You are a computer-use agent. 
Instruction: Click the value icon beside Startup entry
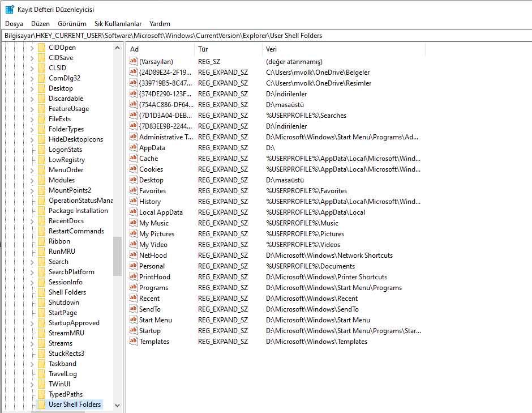[x=134, y=330]
